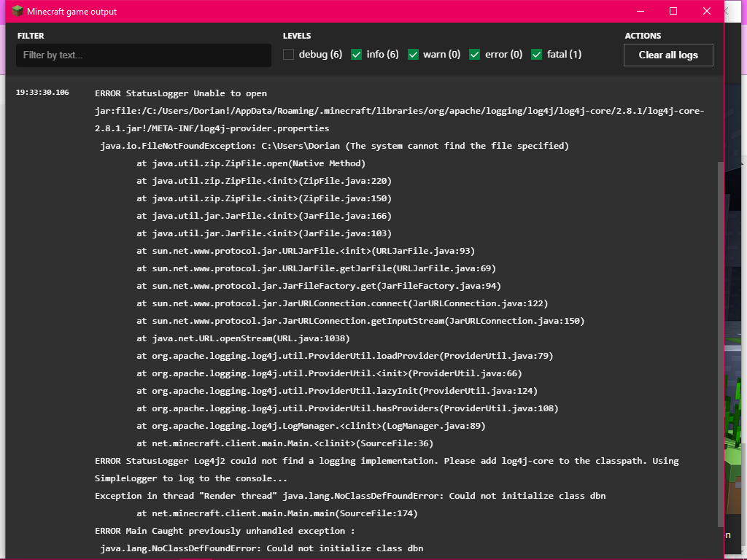Screen dimensions: 747x560
Task: Click the Main.main(SourceFile:174) stack trace line
Action: pos(276,513)
